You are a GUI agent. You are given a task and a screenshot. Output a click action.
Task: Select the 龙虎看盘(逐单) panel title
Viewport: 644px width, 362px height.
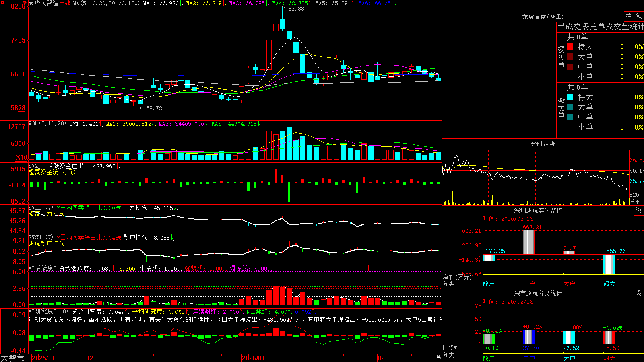tap(543, 16)
